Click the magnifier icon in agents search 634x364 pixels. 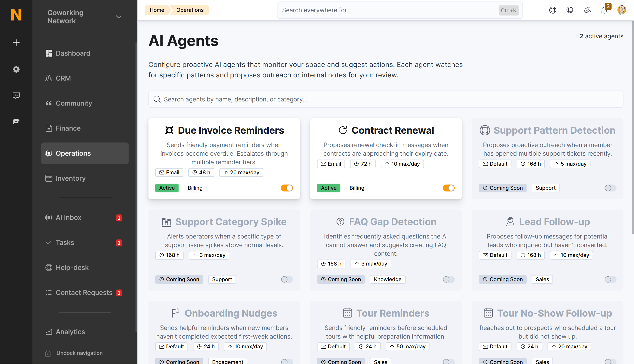click(157, 99)
